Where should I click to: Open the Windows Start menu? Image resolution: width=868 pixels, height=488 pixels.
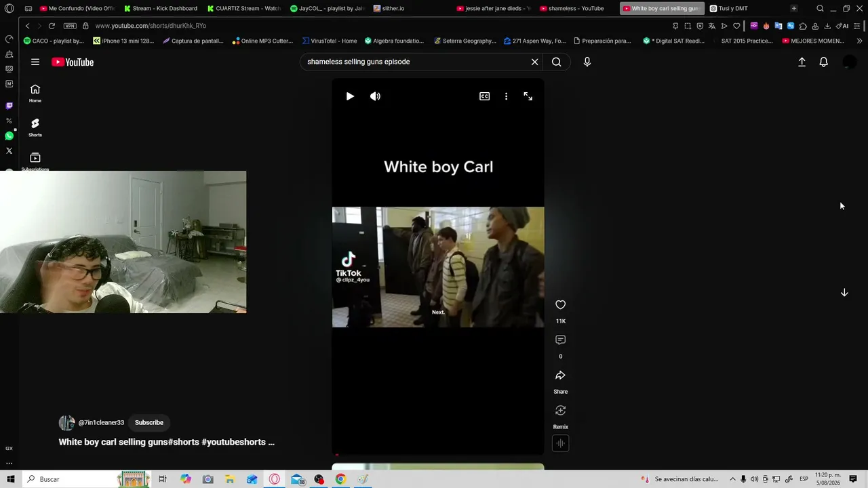11,479
